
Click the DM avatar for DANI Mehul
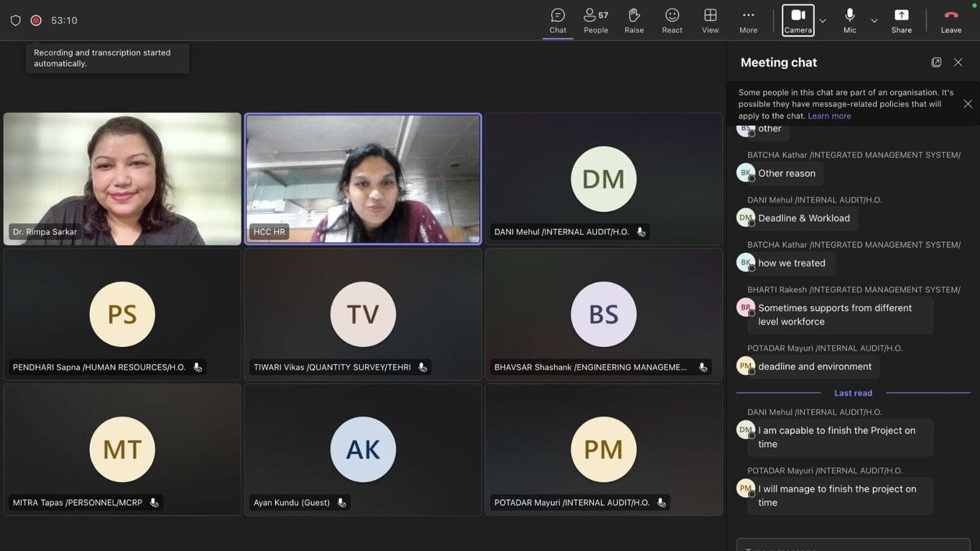(x=603, y=179)
